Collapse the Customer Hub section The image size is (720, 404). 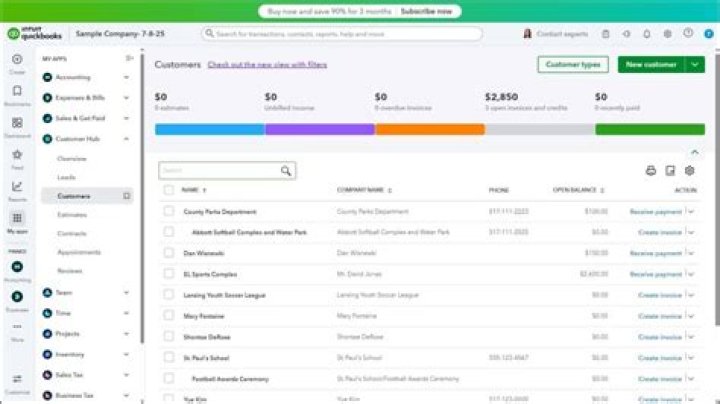tap(126, 139)
